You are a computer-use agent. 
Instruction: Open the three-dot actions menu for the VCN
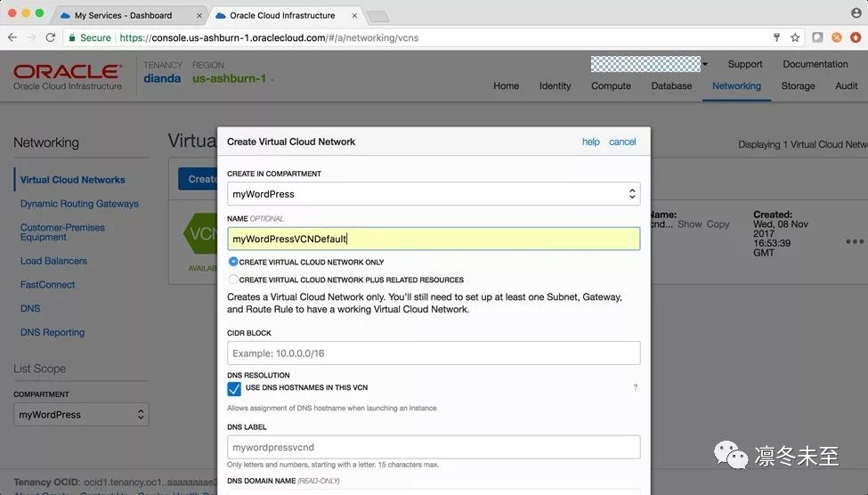point(855,241)
